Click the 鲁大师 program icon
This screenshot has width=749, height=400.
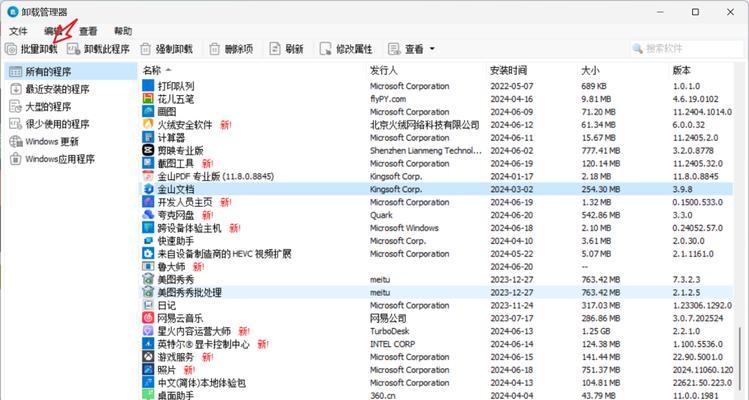[148, 266]
